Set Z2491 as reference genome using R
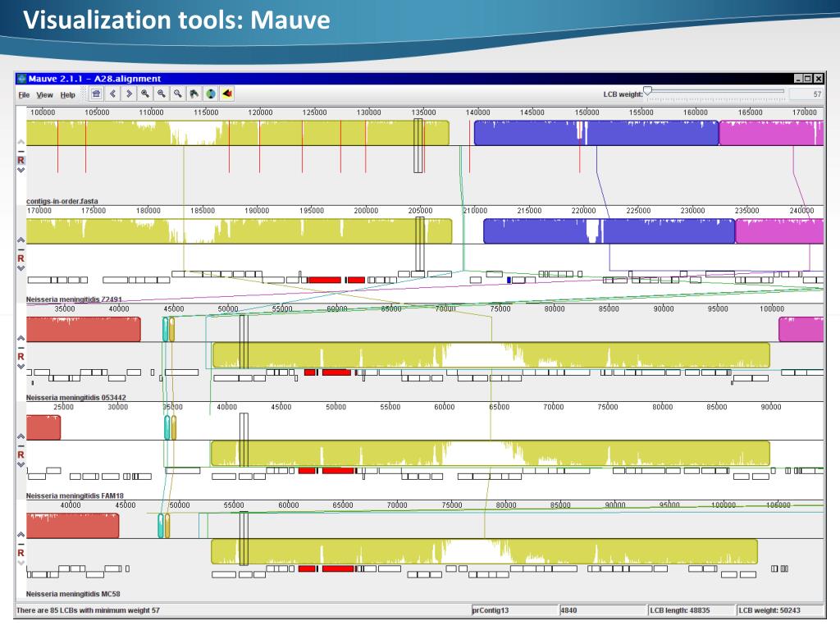This screenshot has height=630, width=840. (21, 258)
